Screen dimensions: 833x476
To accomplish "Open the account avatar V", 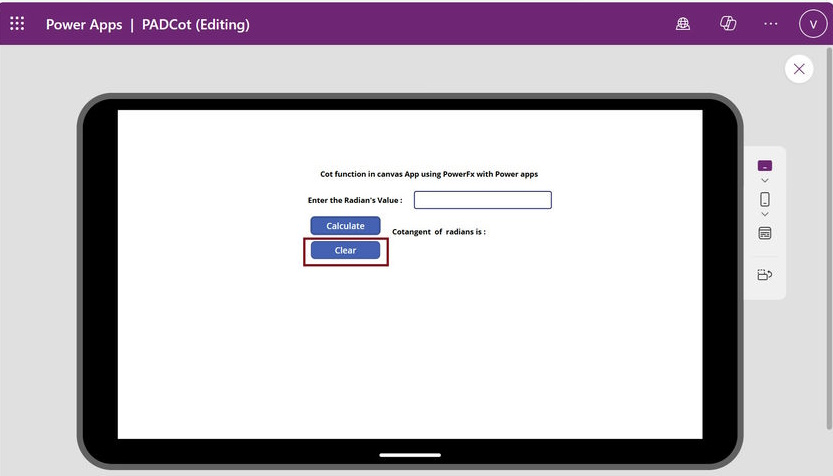I will point(813,24).
